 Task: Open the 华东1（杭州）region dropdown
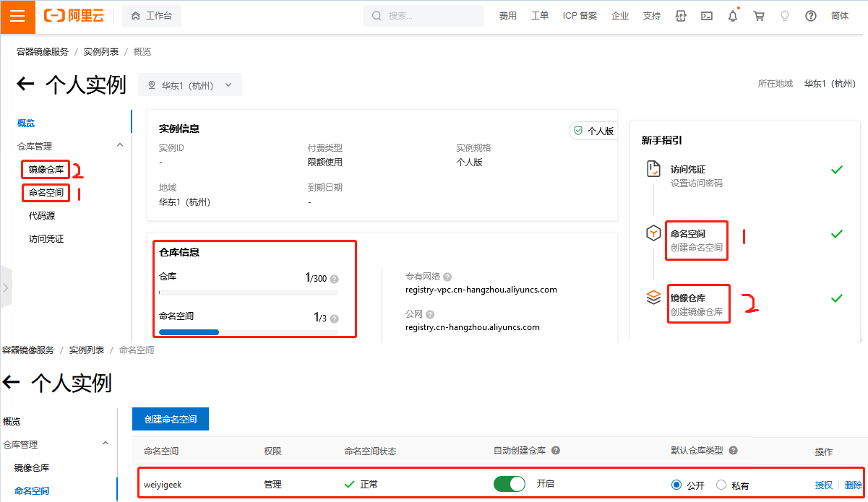[x=190, y=85]
